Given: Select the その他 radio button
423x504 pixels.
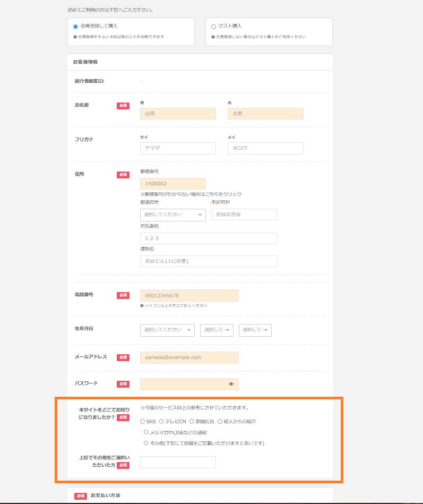Looking at the screenshot, I should pos(146,443).
